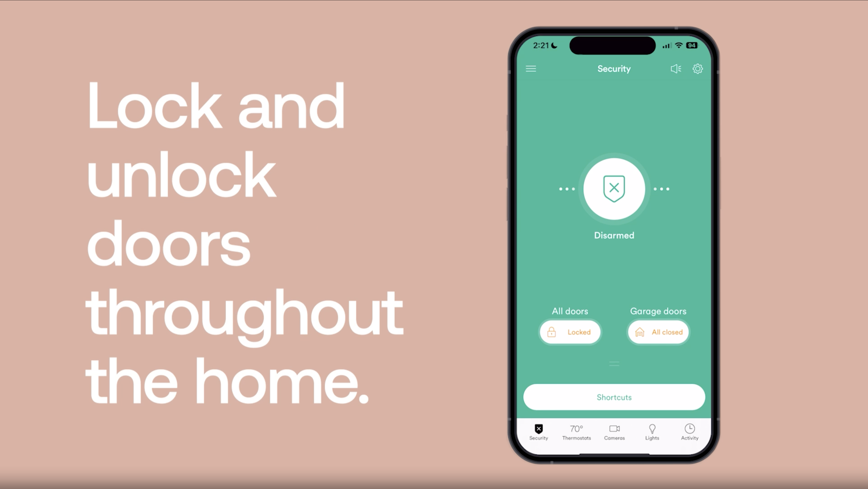Tap the hamburger menu icon
Screen dimensions: 868x489
[531, 69]
